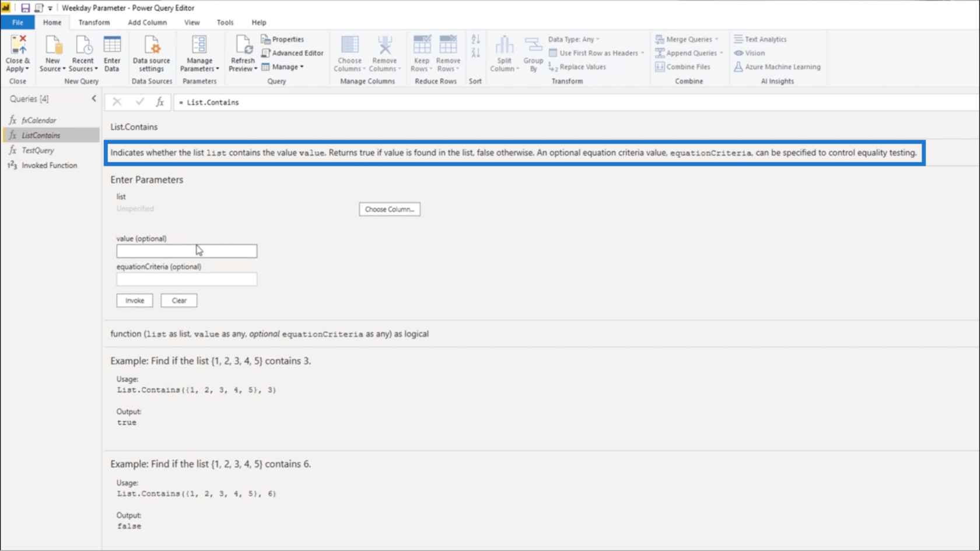
Task: Click Combine Files
Action: click(682, 67)
